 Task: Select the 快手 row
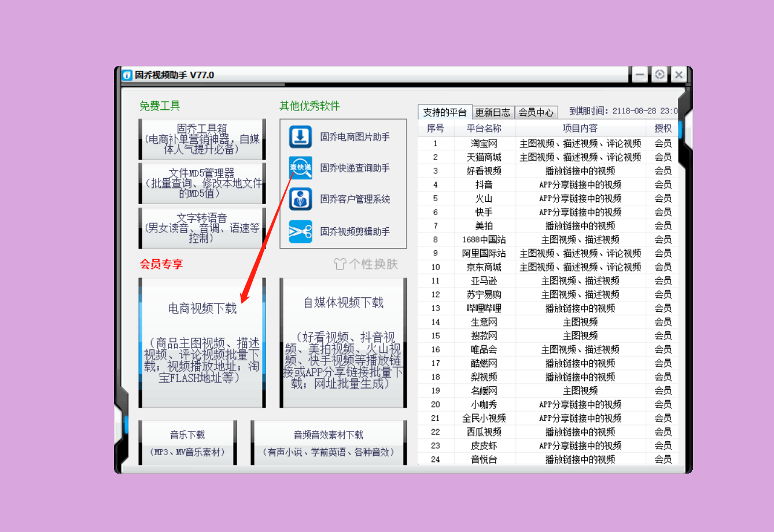(x=548, y=212)
